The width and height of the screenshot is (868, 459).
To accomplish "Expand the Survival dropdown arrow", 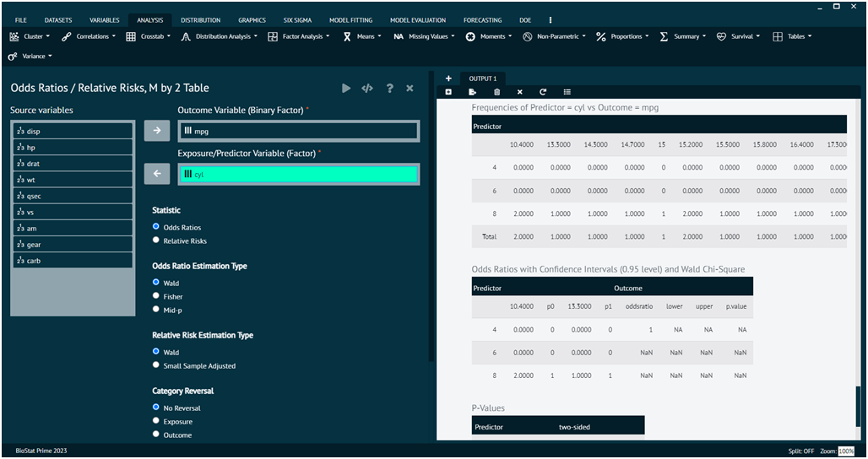I will 758,36.
